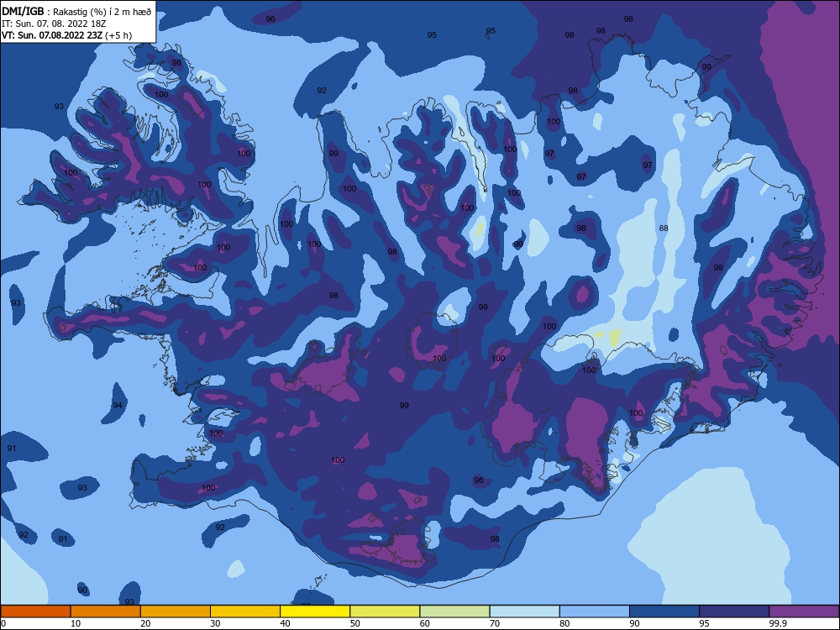Click the '94' humidity value on the map
Viewport: 840px width, 630px height.
pyautogui.click(x=118, y=405)
